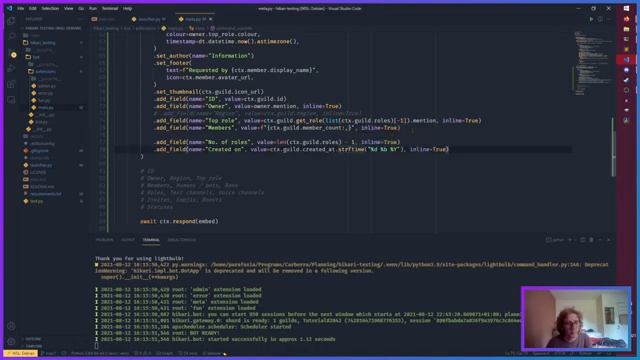The image size is (640, 360).
Task: Switch to the Problems panel tab
Action: click(x=104, y=240)
